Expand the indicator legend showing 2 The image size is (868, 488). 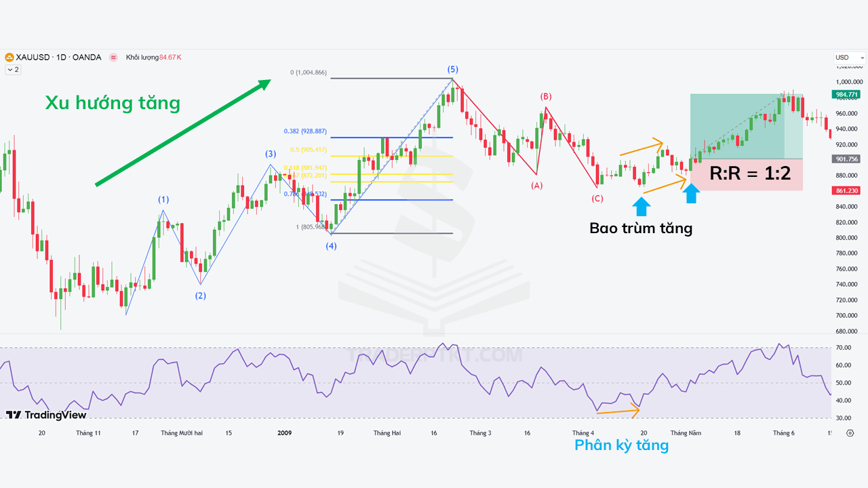(x=13, y=69)
